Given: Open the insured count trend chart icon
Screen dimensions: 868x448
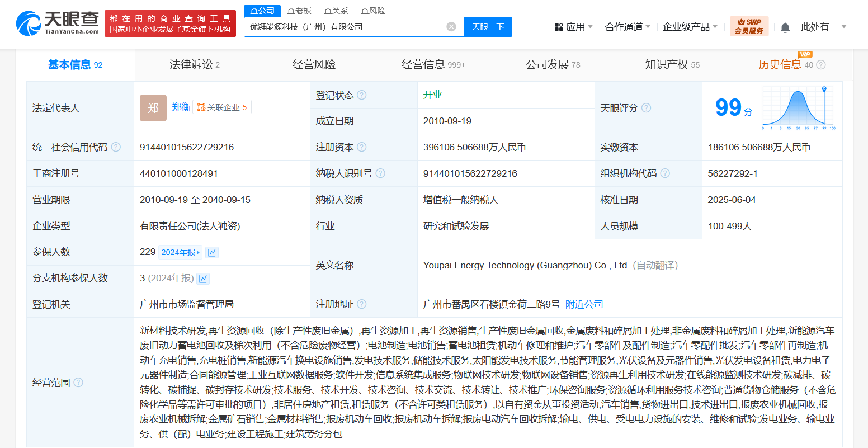Looking at the screenshot, I should pos(212,252).
